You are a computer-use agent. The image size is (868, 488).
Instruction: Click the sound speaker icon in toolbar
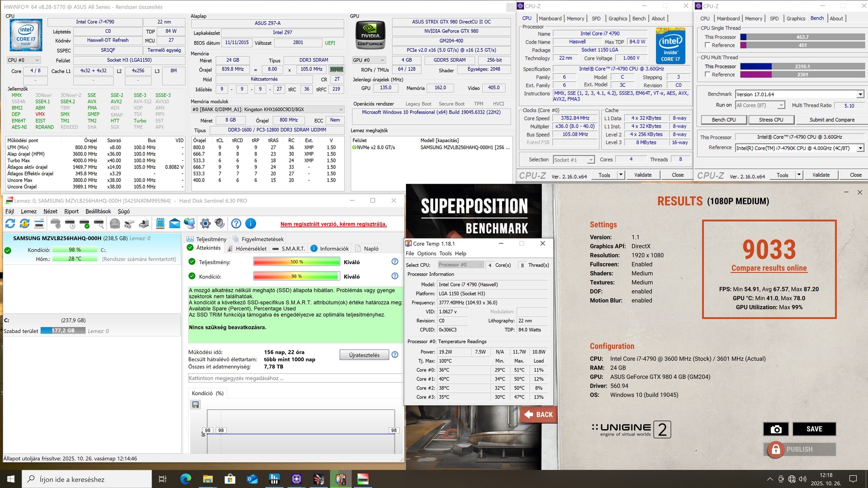220,223
